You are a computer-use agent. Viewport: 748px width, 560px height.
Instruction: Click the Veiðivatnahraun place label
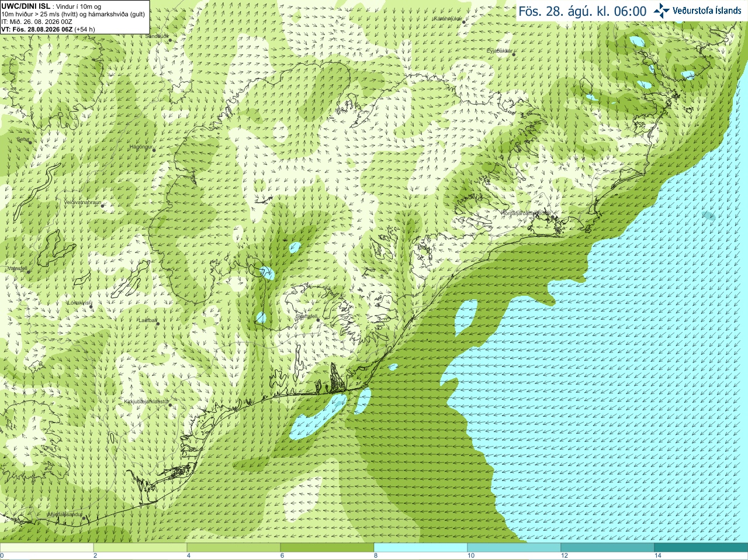[x=82, y=202]
